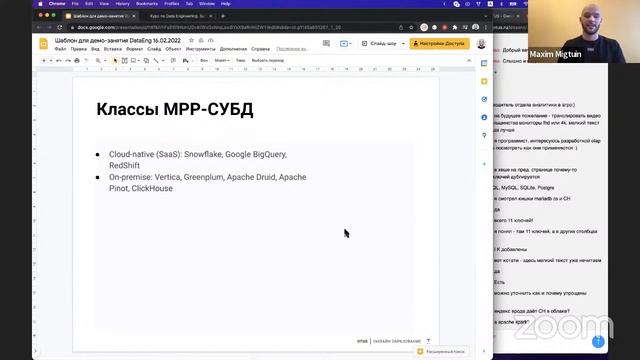Click the present-to-meeting icon

coord(345,43)
